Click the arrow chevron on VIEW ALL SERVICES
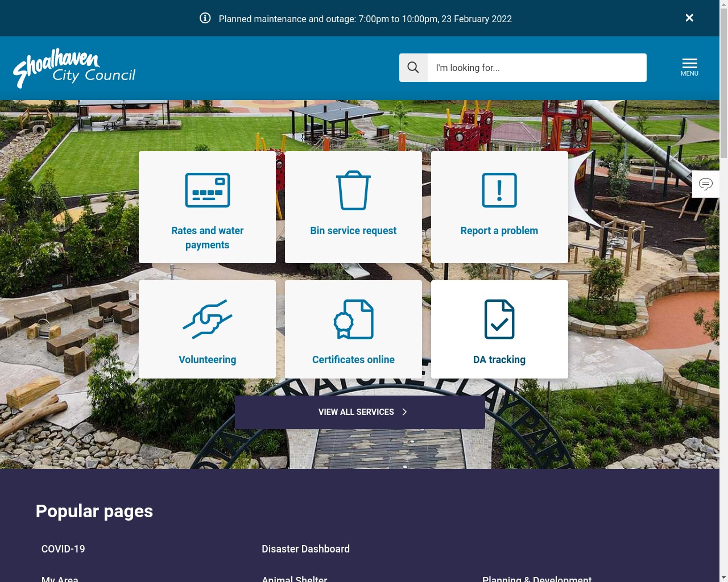 pos(404,412)
